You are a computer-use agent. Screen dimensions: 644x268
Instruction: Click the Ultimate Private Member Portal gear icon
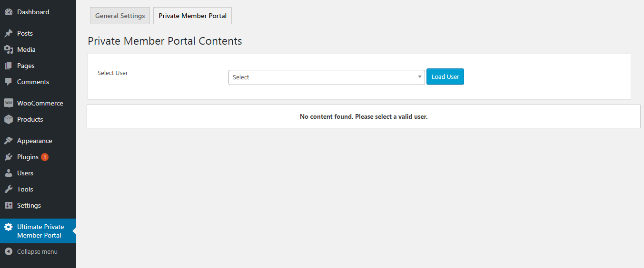click(9, 227)
